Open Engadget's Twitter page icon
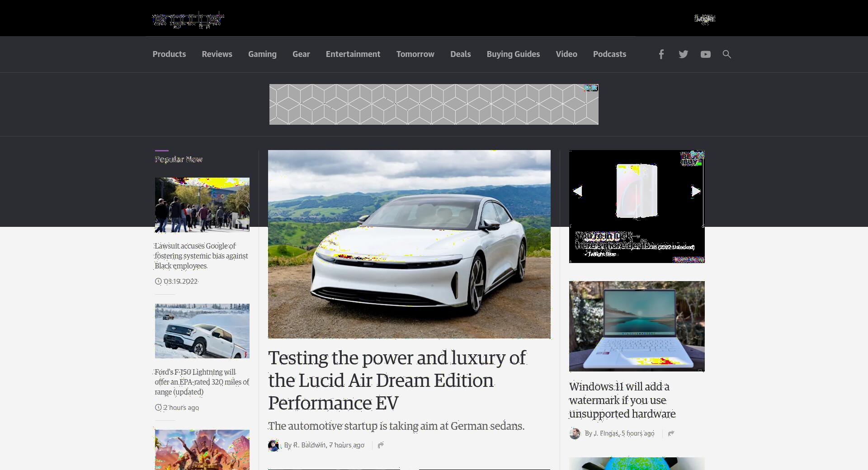868x470 pixels. [683, 54]
